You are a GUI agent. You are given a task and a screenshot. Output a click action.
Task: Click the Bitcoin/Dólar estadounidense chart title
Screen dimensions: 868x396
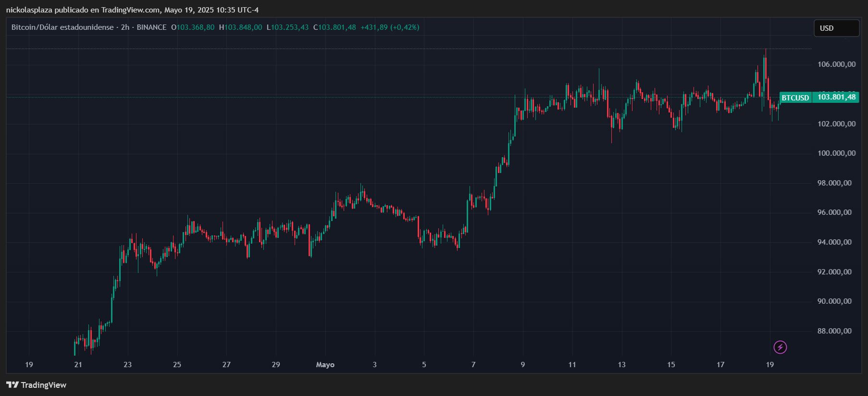point(62,27)
